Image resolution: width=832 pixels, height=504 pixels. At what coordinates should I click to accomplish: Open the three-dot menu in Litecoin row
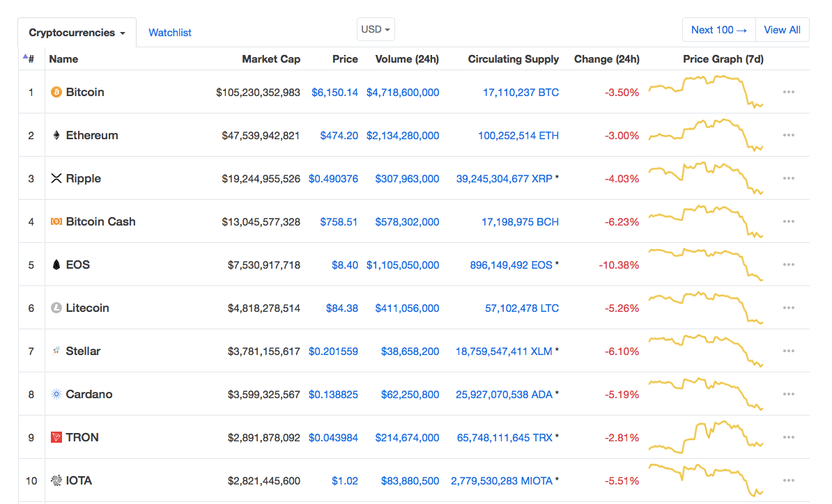789,308
